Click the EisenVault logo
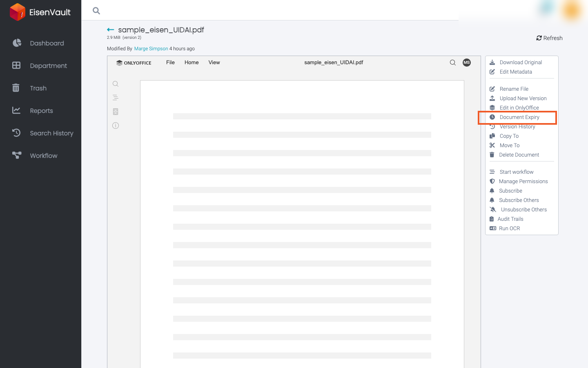Screen dimensions: 588x368 point(40,12)
